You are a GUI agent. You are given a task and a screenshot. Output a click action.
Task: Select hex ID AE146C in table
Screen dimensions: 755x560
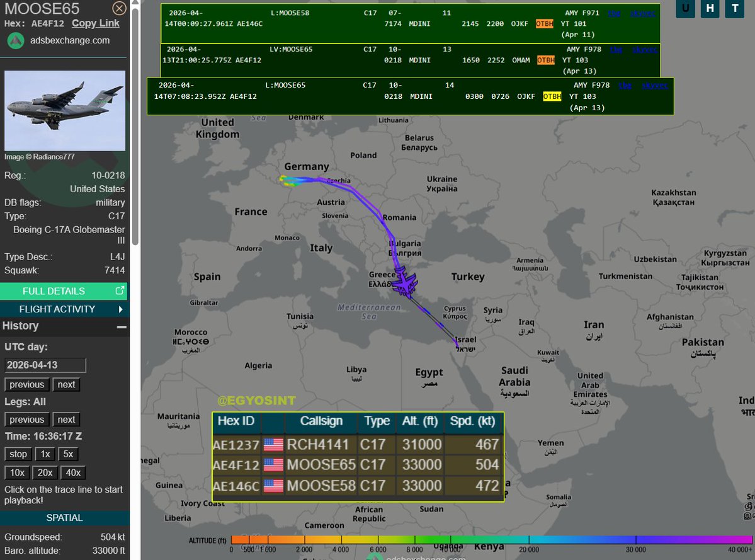click(236, 486)
